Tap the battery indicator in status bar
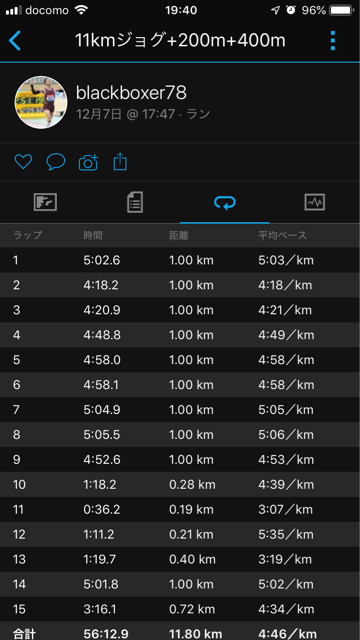The height and width of the screenshot is (640, 360). pos(342,10)
